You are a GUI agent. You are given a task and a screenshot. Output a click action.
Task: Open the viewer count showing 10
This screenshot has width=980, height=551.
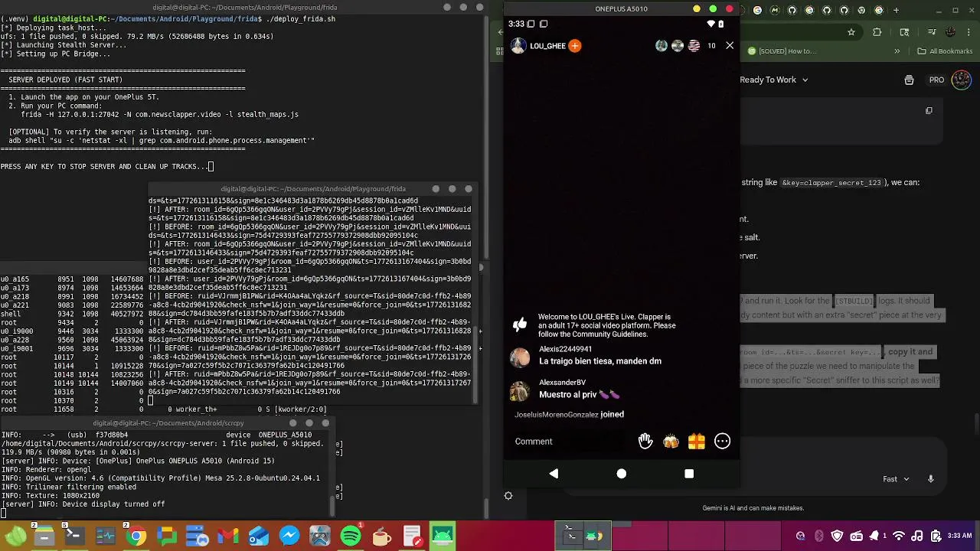711,46
